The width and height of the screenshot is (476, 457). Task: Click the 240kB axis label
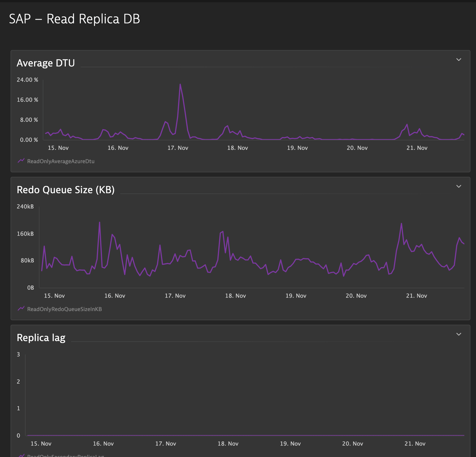coord(26,207)
